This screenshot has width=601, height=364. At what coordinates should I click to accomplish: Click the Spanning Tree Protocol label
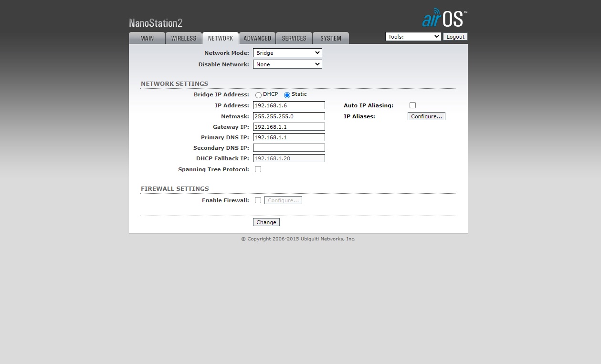pos(213,169)
